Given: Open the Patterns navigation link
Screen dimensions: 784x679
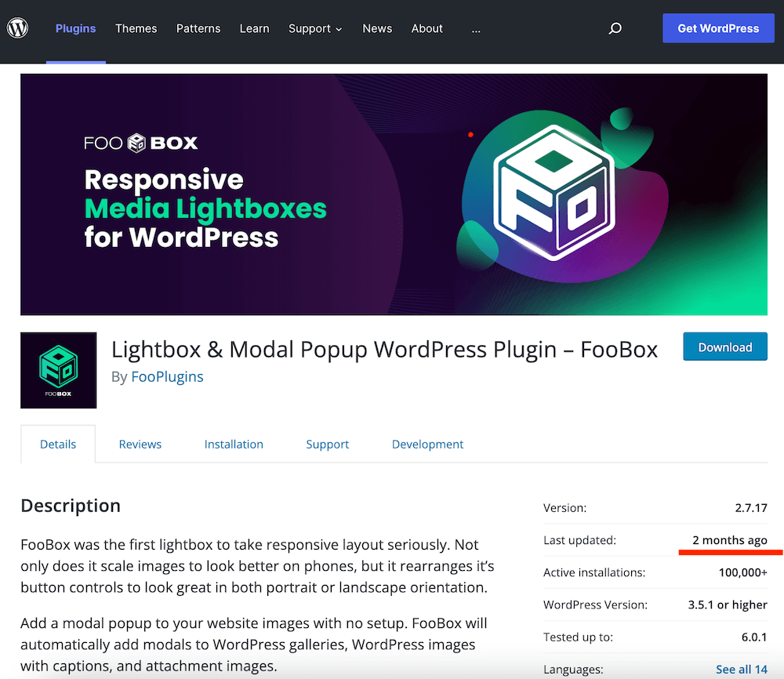Looking at the screenshot, I should click(x=198, y=28).
